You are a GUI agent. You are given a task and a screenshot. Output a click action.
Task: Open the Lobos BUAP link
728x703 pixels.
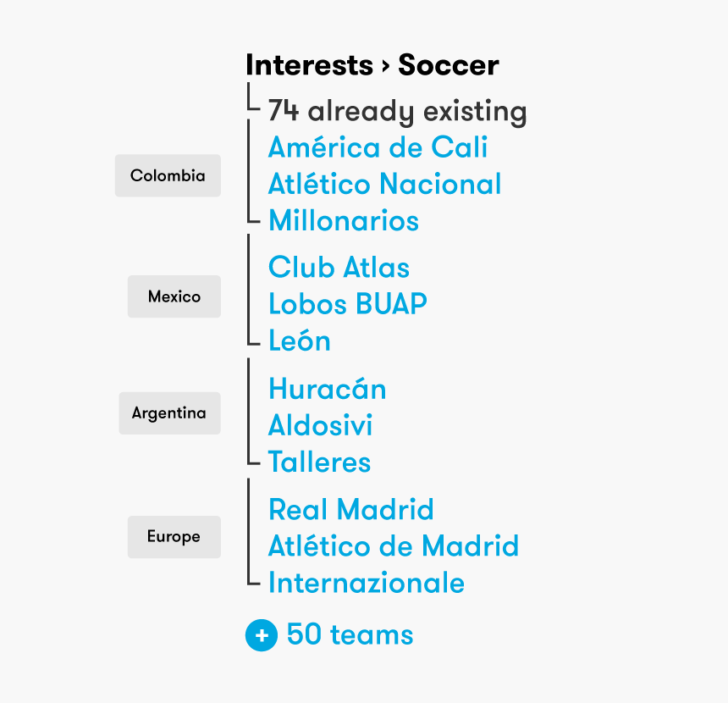pos(348,304)
